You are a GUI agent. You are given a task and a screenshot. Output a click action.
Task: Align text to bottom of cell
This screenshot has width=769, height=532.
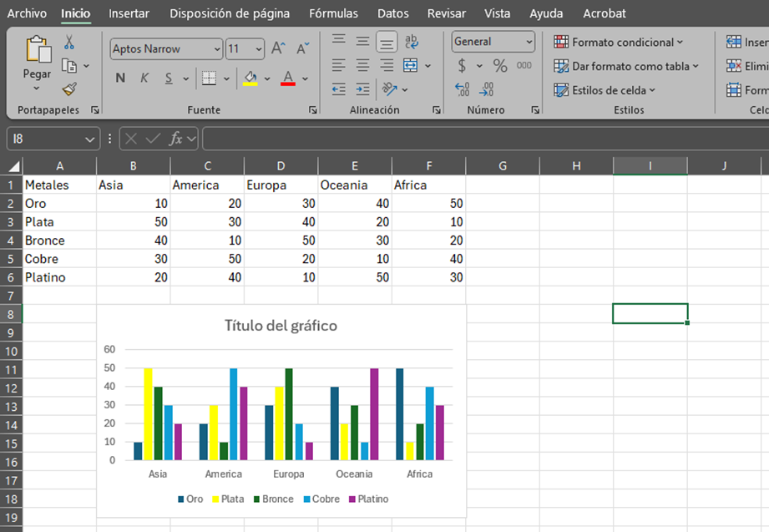pos(387,42)
